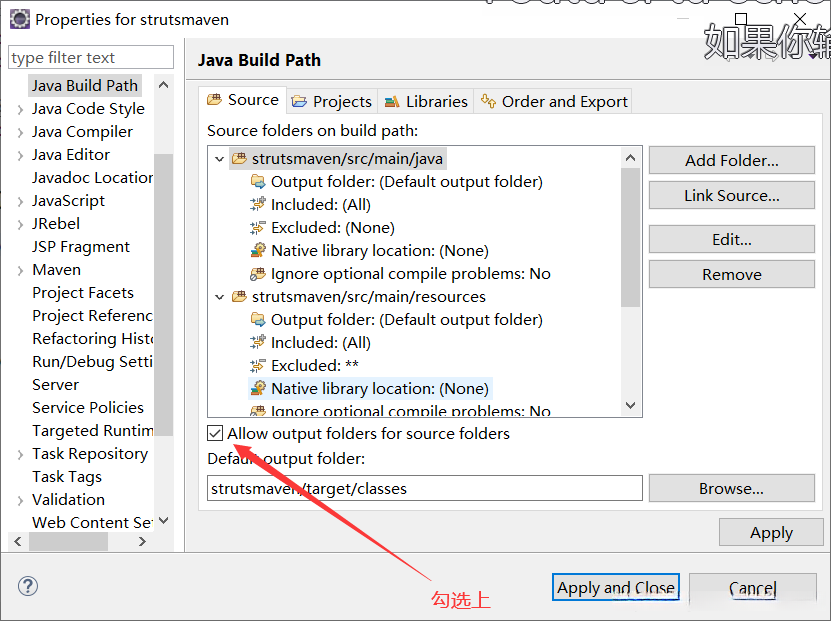Click the Ignore optional compile problems: No icon
The height and width of the screenshot is (621, 831).
pyautogui.click(x=258, y=273)
